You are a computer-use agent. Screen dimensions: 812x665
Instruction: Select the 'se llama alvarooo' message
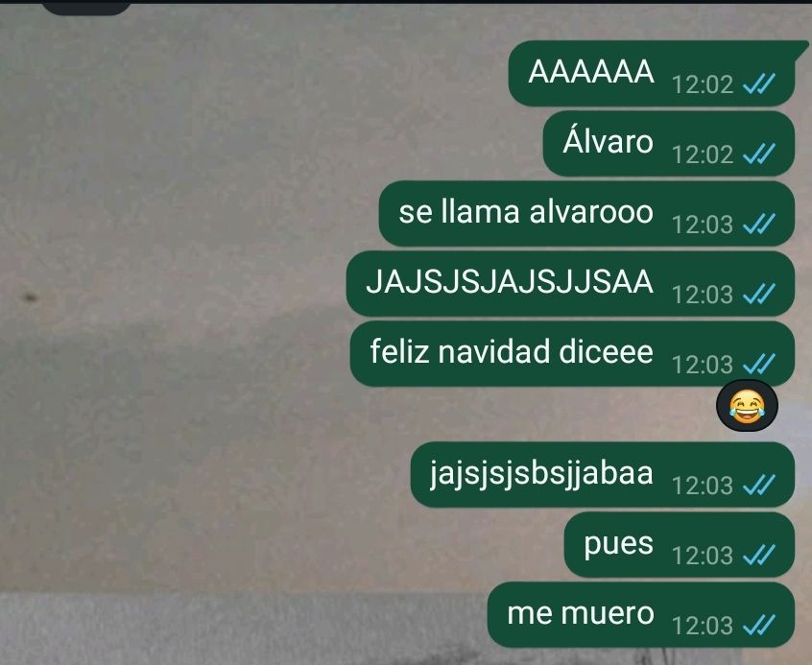tap(586, 213)
